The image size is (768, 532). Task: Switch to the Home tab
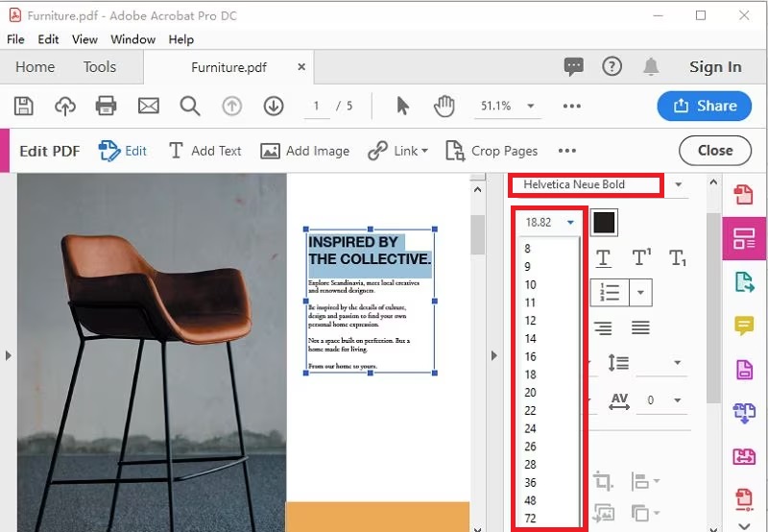36,66
